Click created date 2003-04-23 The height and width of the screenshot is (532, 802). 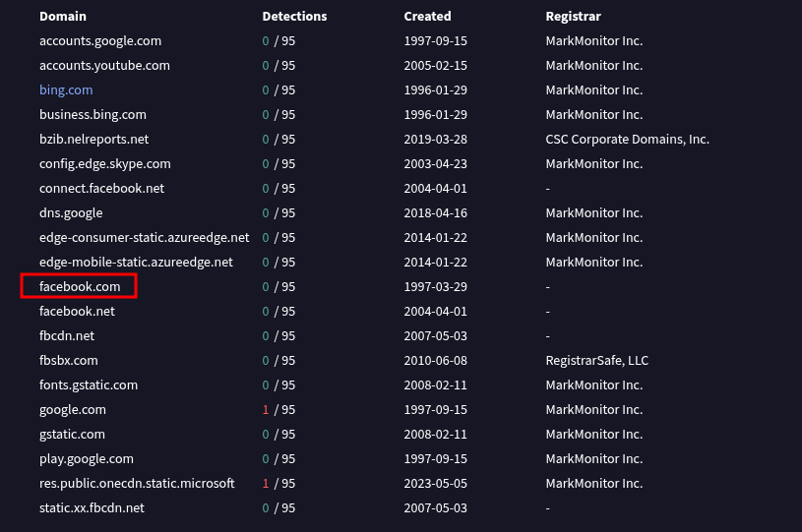click(x=436, y=163)
